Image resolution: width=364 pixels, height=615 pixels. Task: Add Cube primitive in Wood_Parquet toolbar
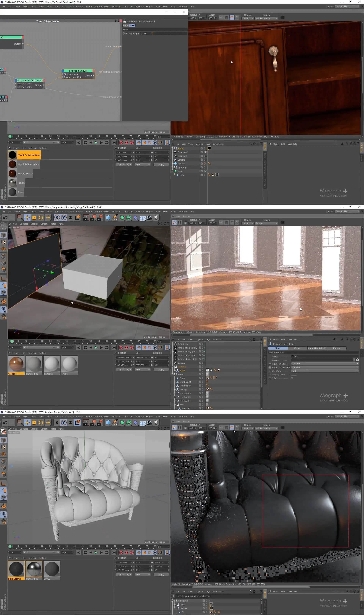(x=108, y=218)
